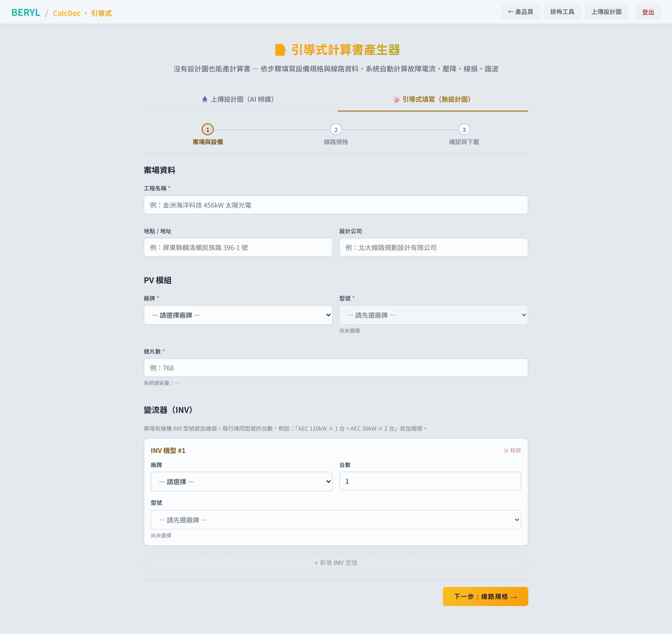
Task: Add another inverter via + 新增 INV 型號
Action: 336,562
